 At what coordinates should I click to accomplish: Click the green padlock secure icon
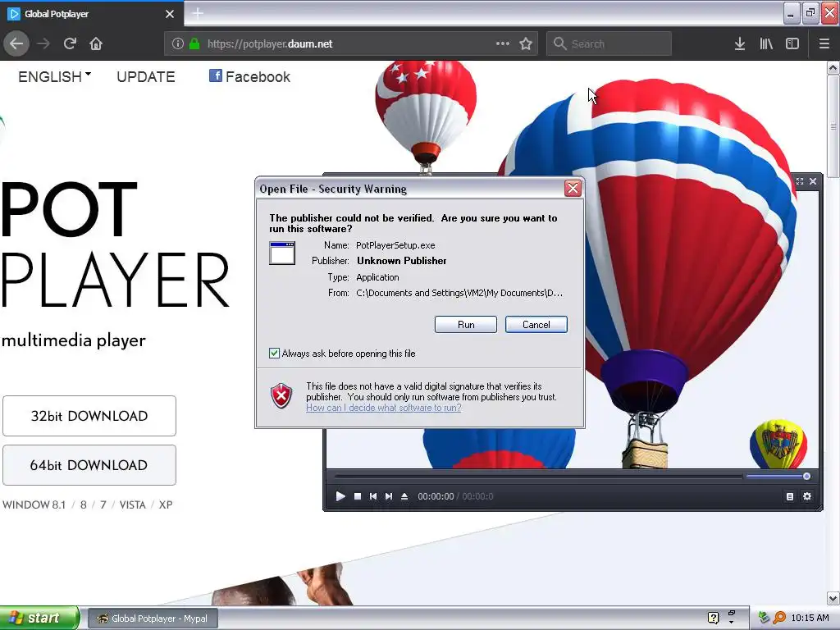point(194,43)
